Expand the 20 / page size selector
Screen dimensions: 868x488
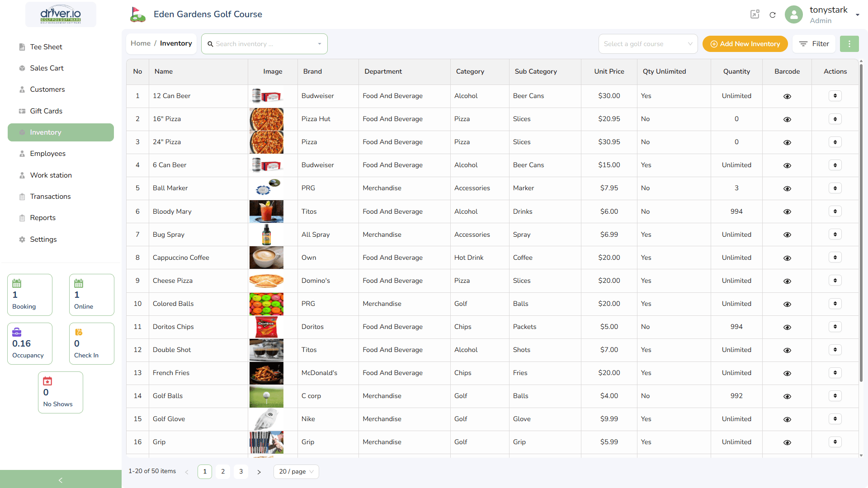(296, 471)
